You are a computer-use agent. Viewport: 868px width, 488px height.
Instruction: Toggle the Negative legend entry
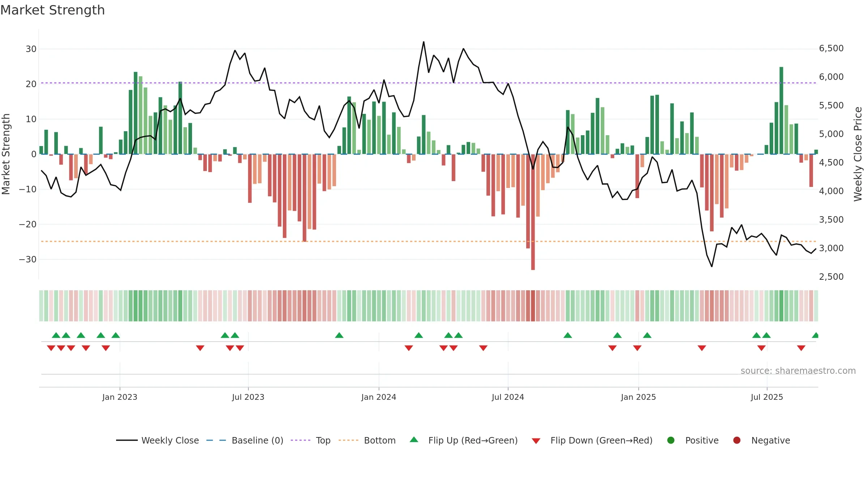click(761, 440)
